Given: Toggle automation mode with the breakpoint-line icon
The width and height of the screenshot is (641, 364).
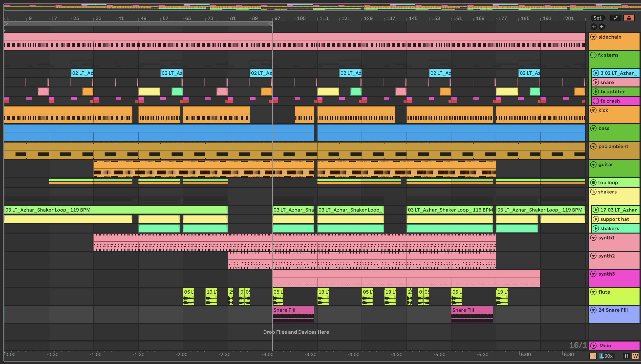Looking at the screenshot, I should 616,18.
